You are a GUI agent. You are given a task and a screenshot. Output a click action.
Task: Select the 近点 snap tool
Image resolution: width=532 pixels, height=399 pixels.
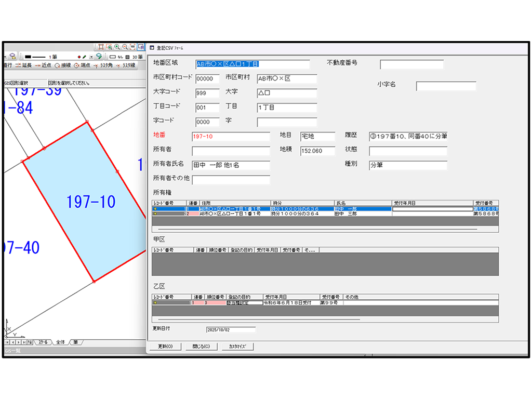coord(44,65)
